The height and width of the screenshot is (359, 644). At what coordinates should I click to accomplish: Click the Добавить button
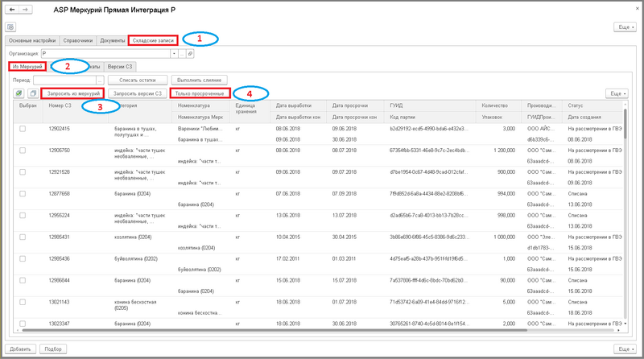coord(21,349)
